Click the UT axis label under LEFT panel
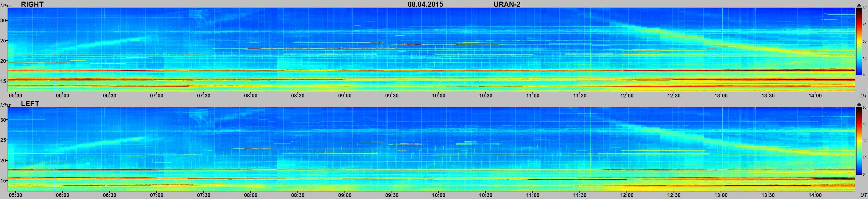The image size is (868, 199). pyautogui.click(x=863, y=195)
